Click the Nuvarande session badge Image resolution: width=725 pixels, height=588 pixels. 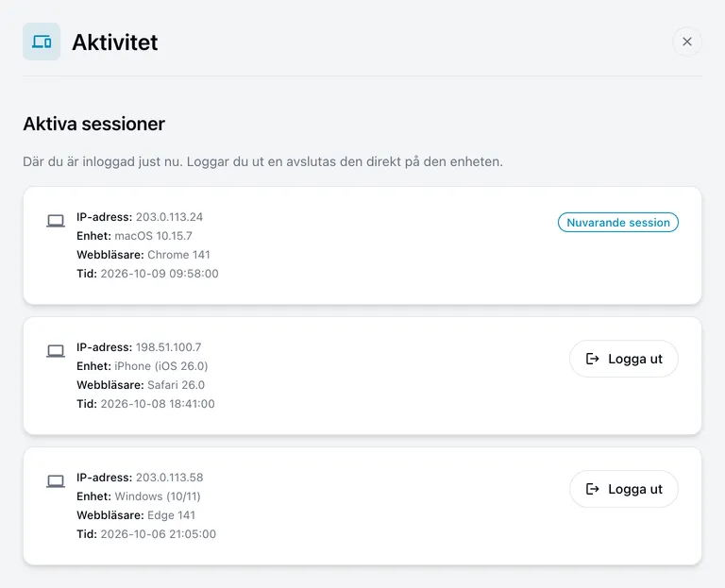point(618,223)
